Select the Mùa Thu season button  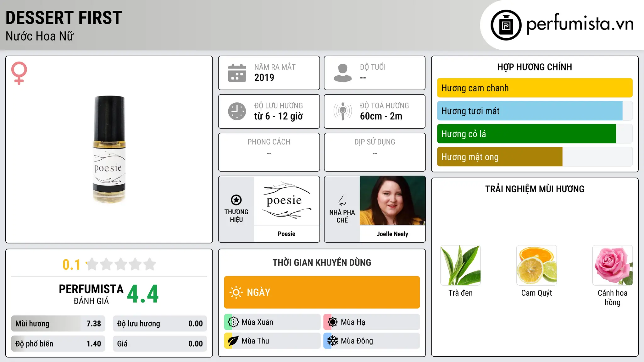pyautogui.click(x=272, y=341)
